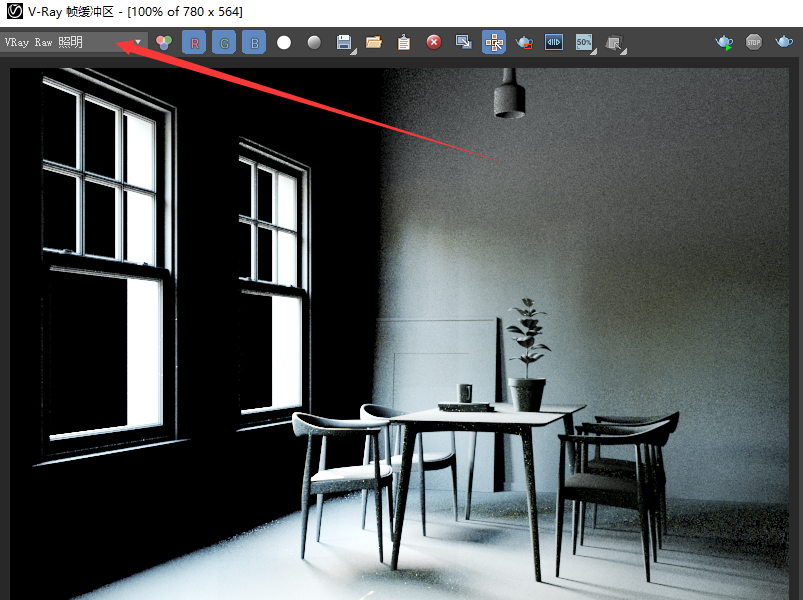Load image using the open folder icon
This screenshot has width=803, height=600.
[374, 42]
